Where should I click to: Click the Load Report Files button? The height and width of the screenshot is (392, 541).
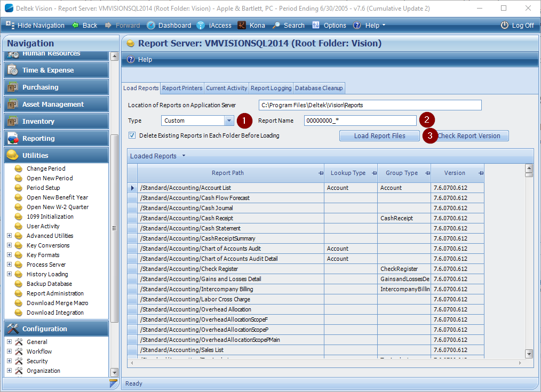pos(379,135)
